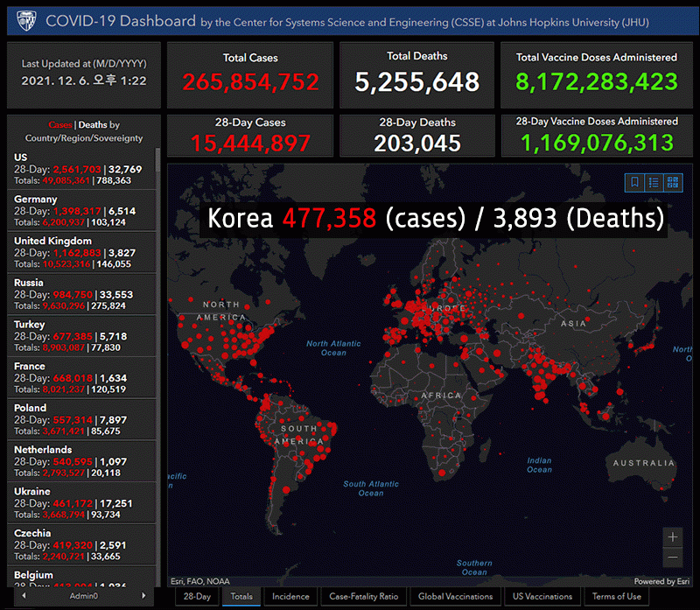Click the COVID-19 Dashboard title

pyautogui.click(x=121, y=20)
